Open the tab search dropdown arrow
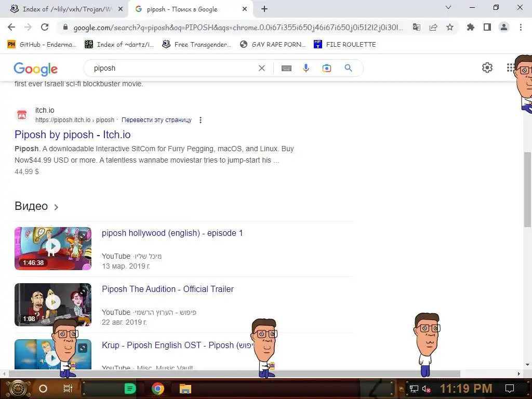532x399 pixels. (x=448, y=7)
